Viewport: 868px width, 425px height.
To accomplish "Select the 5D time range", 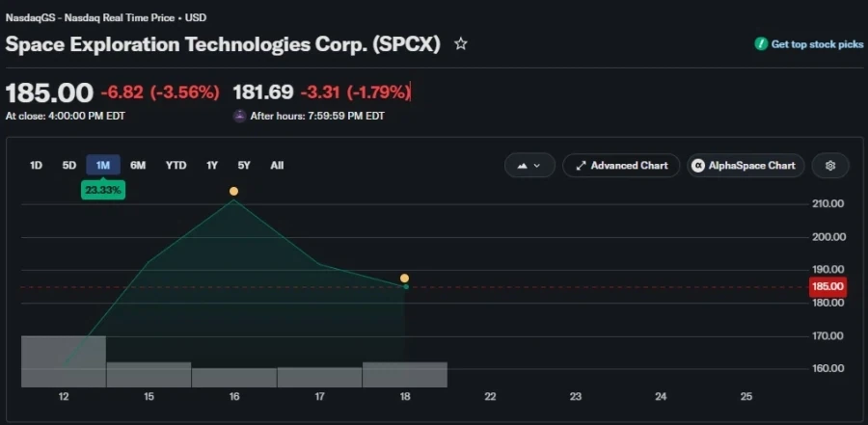I will [x=69, y=166].
